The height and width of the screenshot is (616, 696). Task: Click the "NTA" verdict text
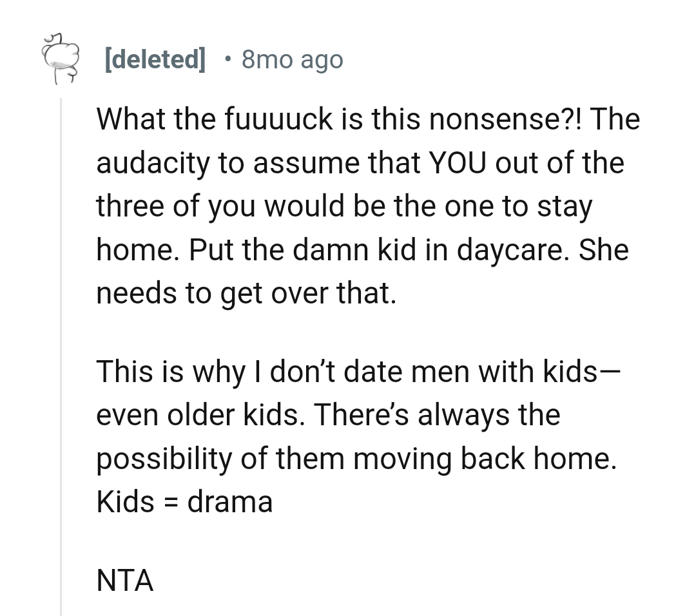pos(125,581)
